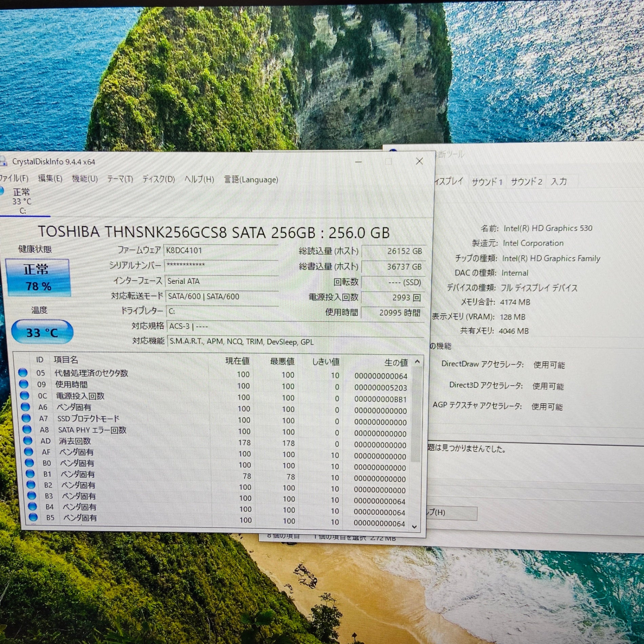The height and width of the screenshot is (644, 644).
Task: Click the status icon for SATA PHY エラー回数
Action: [x=27, y=429]
